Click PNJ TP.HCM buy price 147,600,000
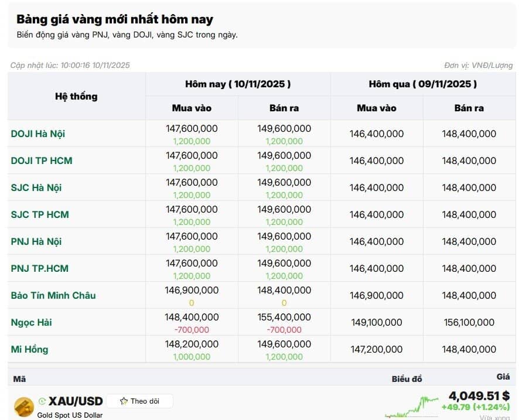Screen dimensions: 519x420 [192, 263]
